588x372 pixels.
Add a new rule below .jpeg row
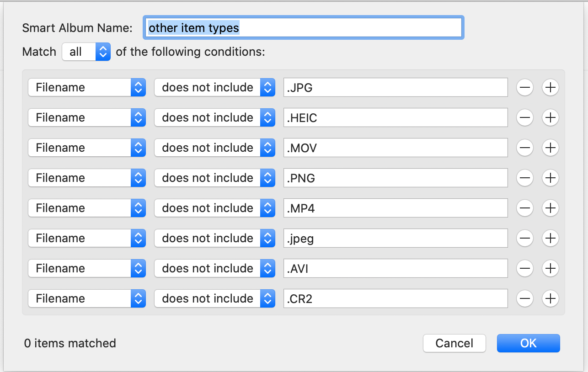coord(551,238)
